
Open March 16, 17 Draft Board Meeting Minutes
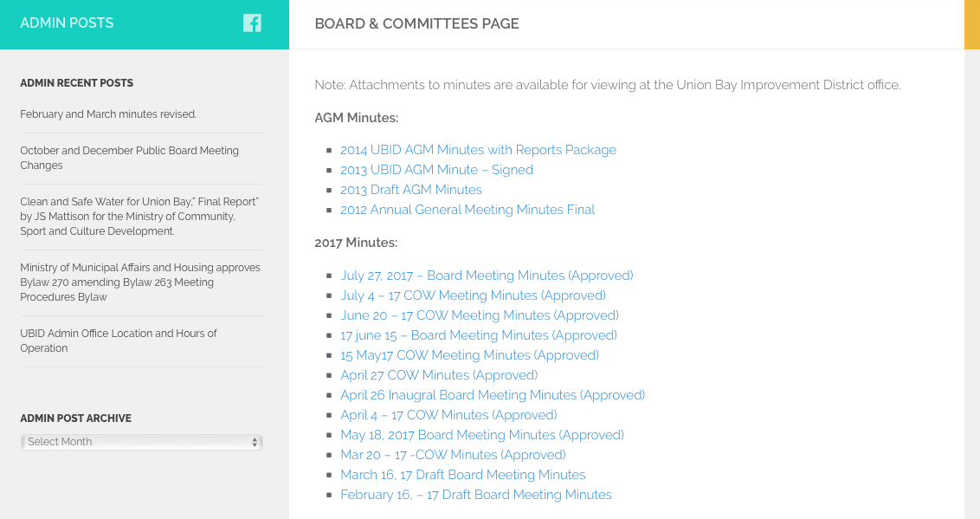click(462, 475)
